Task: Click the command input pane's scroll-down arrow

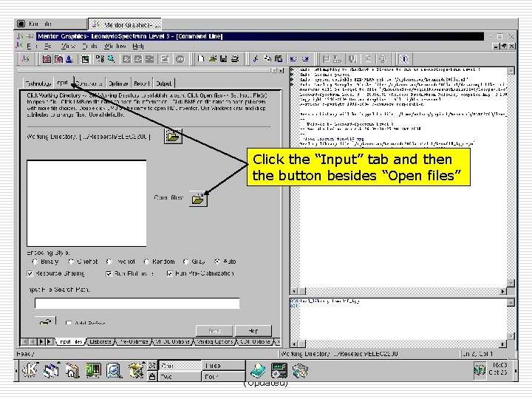Action: (511, 335)
